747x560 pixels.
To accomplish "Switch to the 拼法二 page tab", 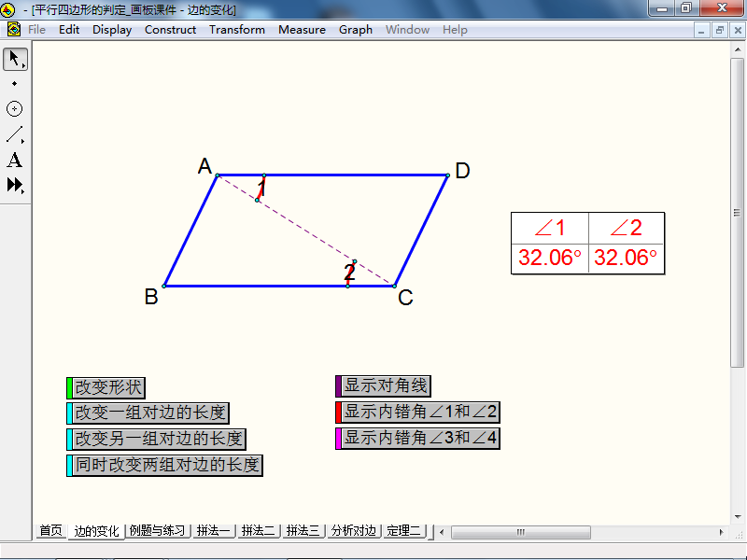I will (x=259, y=530).
